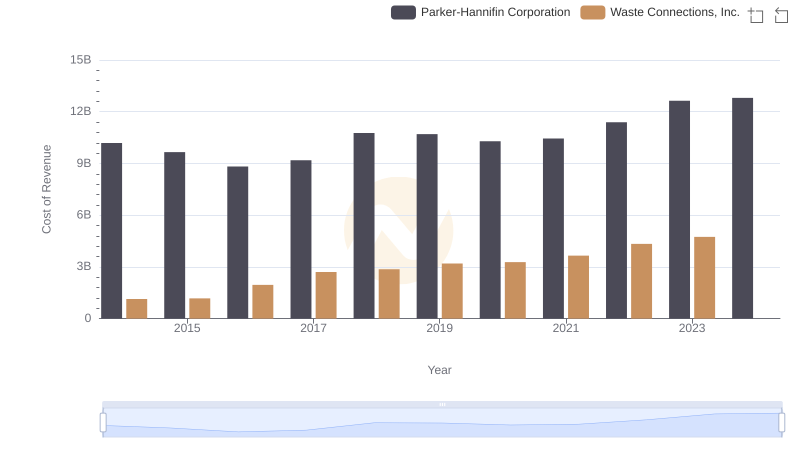Click the 2017 x-axis label
Image resolution: width=800 pixels, height=461 pixels.
[x=313, y=328]
